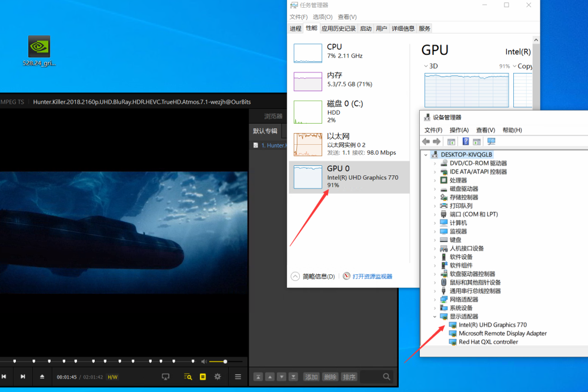Move playlist item down
This screenshot has height=392, width=588.
[x=282, y=377]
